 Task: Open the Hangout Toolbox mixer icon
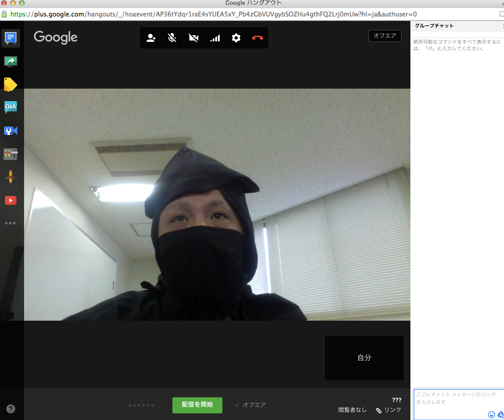(11, 154)
